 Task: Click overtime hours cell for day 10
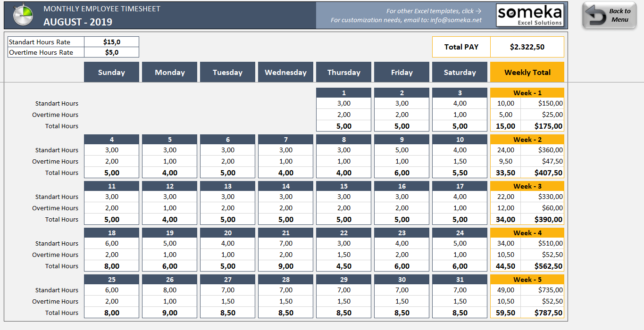[x=460, y=161]
